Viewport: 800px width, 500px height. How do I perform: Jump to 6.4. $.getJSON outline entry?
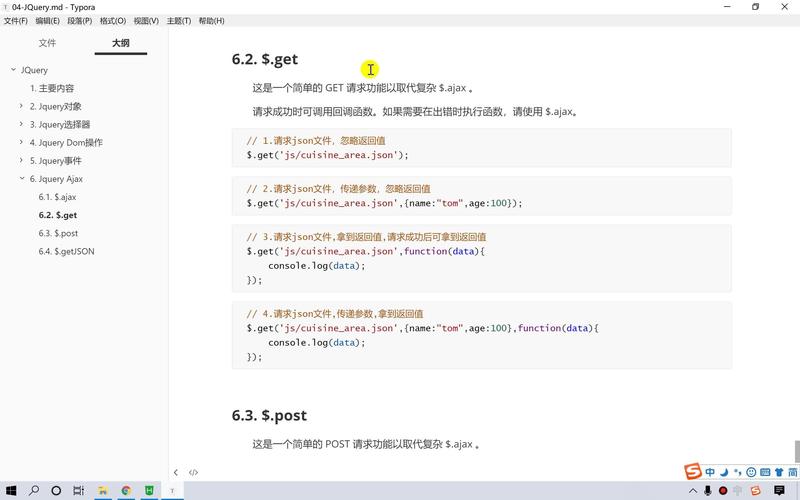pos(66,252)
